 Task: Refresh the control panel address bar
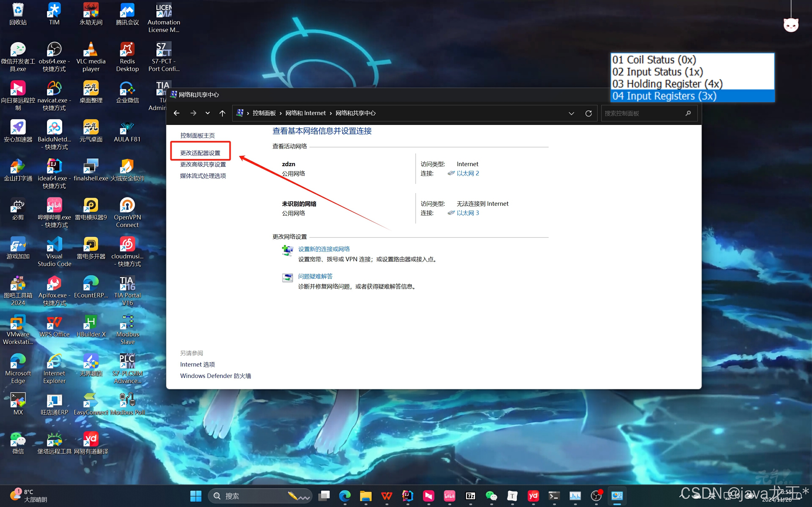(588, 113)
